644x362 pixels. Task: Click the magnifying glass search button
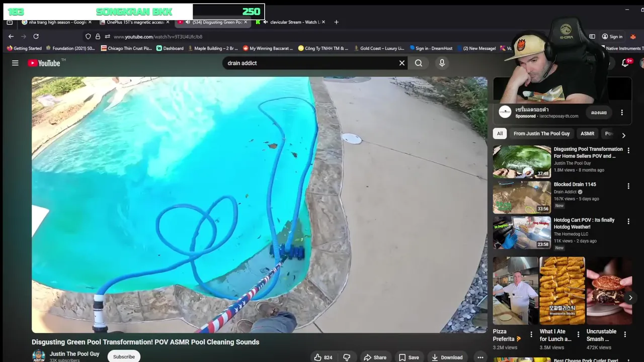tap(419, 63)
